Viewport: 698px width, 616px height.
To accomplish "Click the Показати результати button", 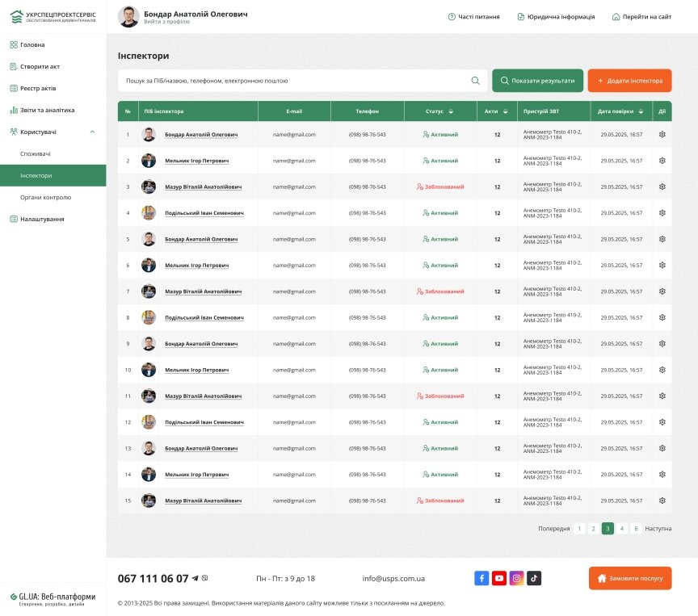I will [537, 81].
